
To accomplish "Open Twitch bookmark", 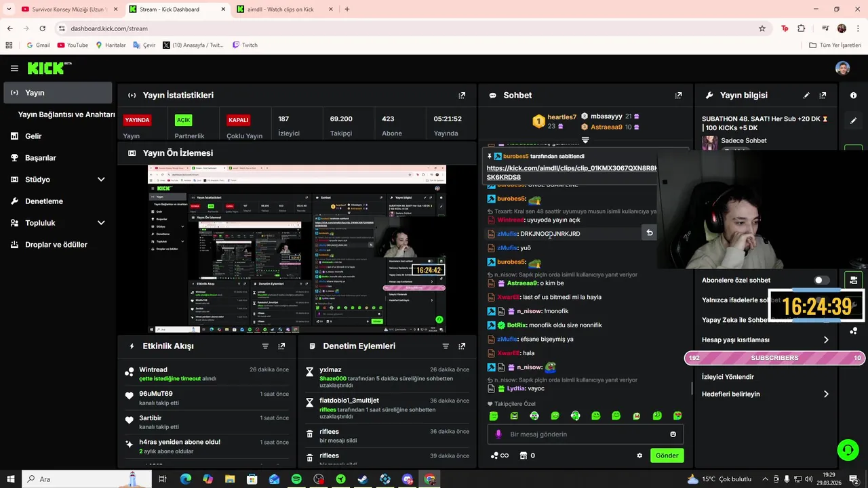I will point(245,45).
